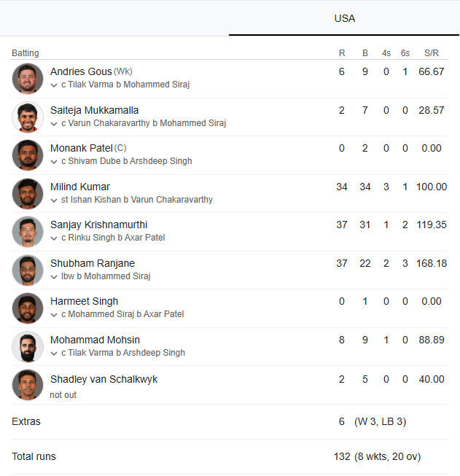Expand Milind Kumar dismissal chevron
This screenshot has height=476, width=460.
(x=54, y=200)
